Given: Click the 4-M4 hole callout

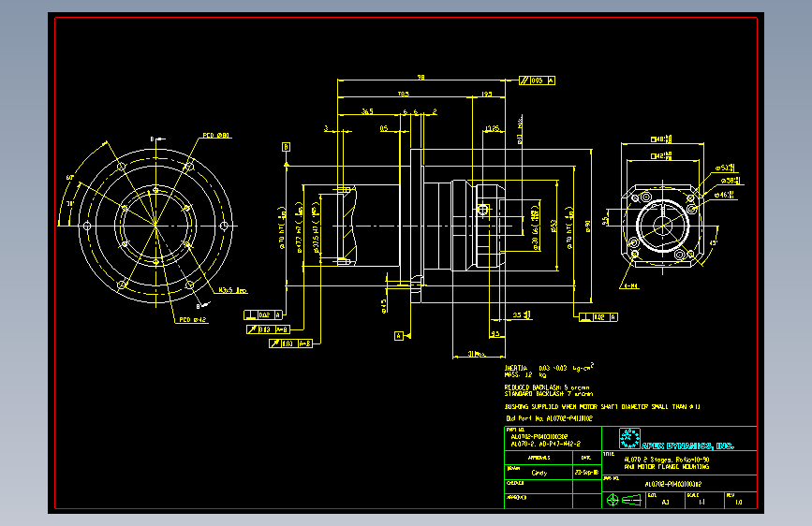Looking at the screenshot, I should click(631, 285).
